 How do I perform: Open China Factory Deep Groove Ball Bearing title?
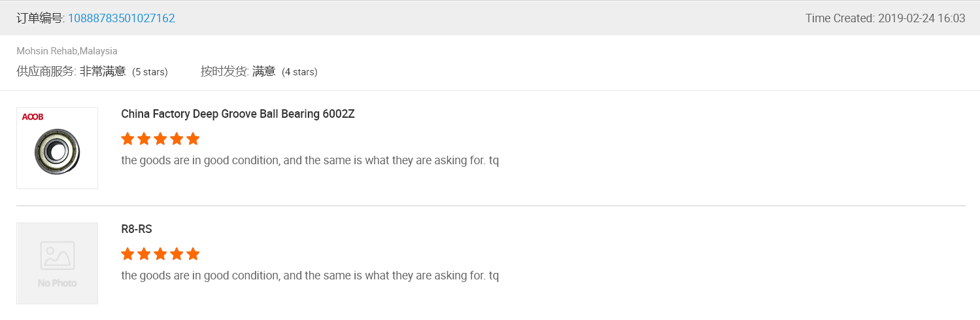coord(237,114)
